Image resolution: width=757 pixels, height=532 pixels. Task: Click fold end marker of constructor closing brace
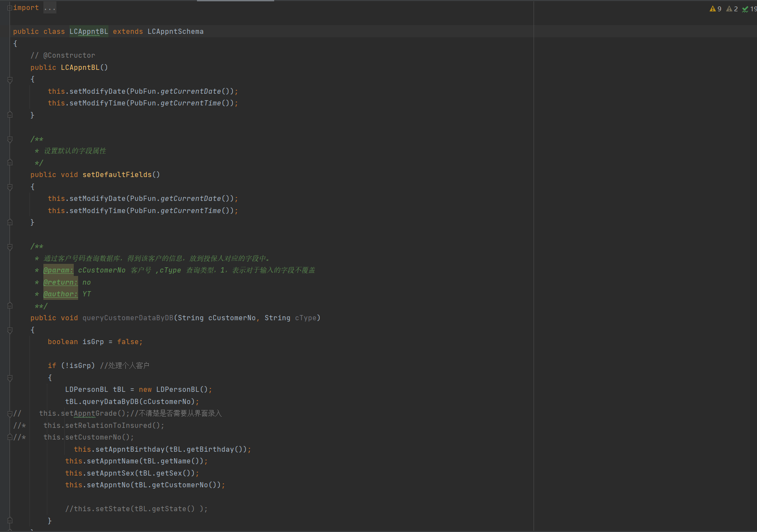(x=10, y=115)
